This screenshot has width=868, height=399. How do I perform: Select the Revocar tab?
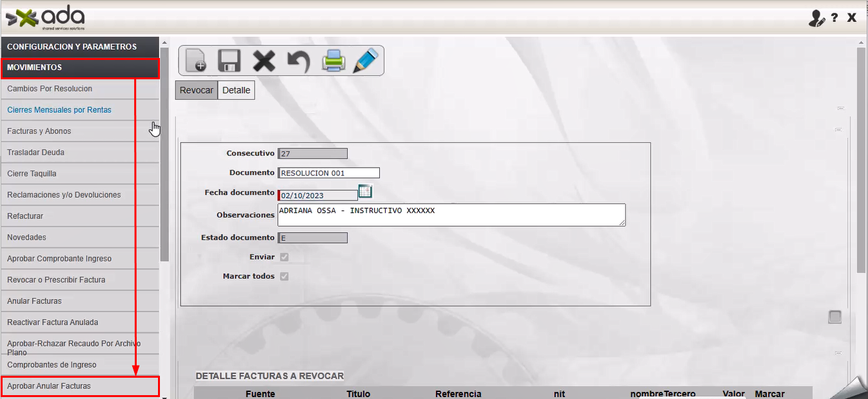click(x=196, y=90)
